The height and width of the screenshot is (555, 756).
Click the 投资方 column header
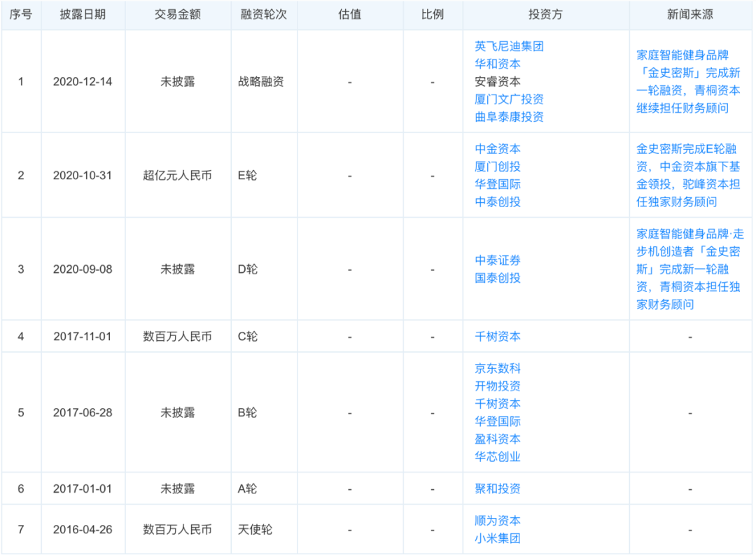545,15
